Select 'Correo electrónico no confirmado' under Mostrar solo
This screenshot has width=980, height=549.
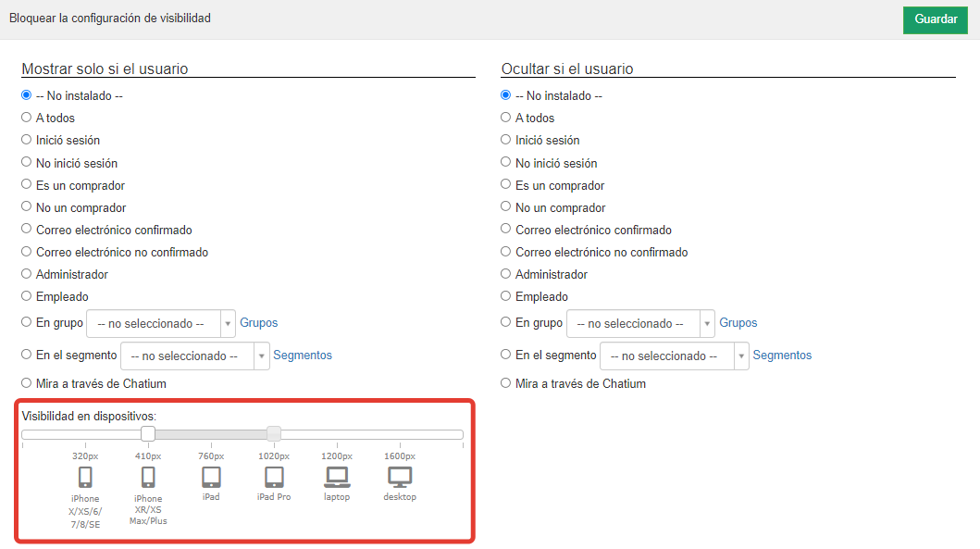pos(26,252)
